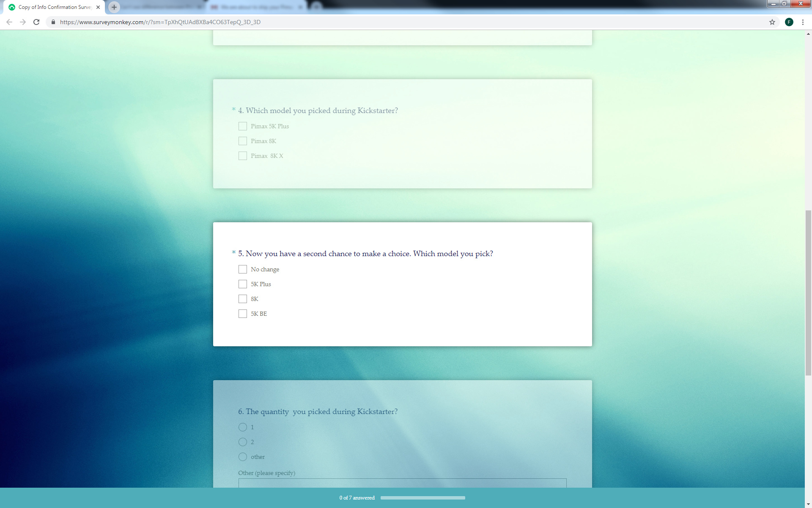This screenshot has width=812, height=508.
Task: Click the address bar URL
Action: pyautogui.click(x=160, y=22)
